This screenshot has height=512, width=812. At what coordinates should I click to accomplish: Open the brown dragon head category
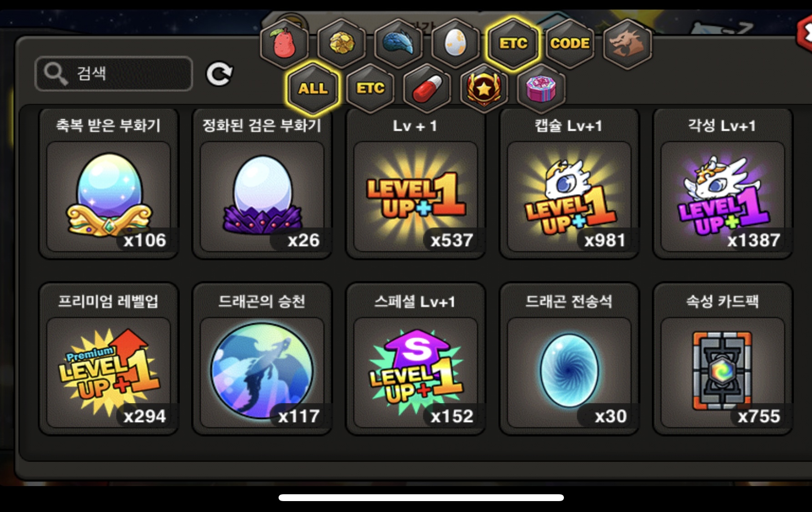(627, 44)
